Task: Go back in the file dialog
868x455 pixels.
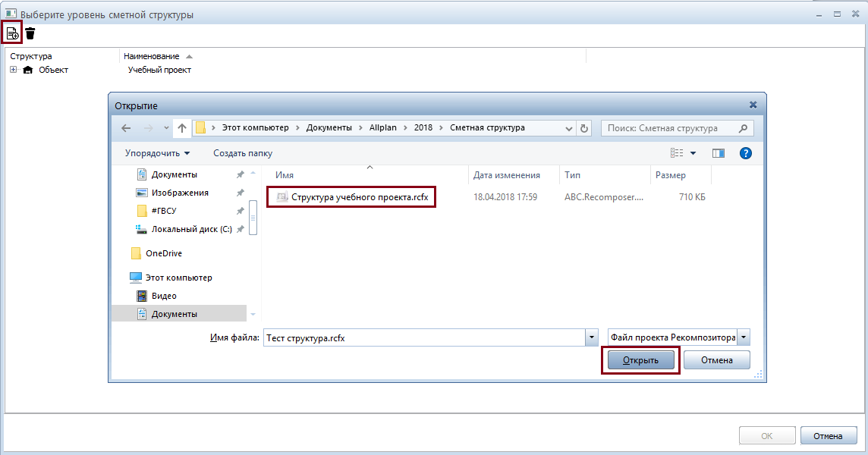Action: click(x=126, y=128)
